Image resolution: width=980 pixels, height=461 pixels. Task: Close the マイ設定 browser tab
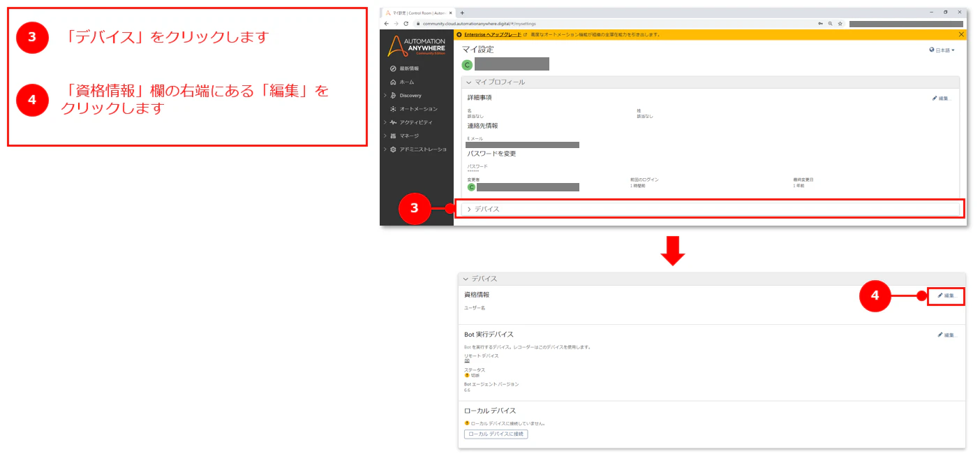tap(451, 13)
